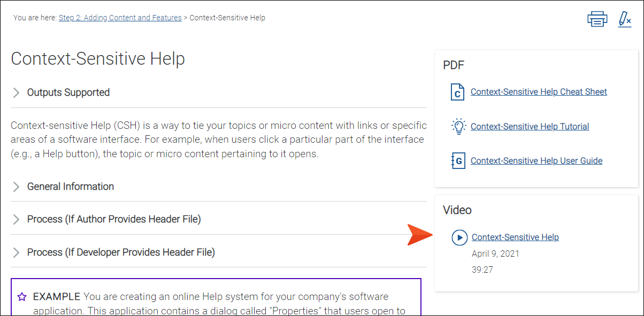The width and height of the screenshot is (644, 316).
Task: Click the 39:27 video duration text
Action: point(482,269)
